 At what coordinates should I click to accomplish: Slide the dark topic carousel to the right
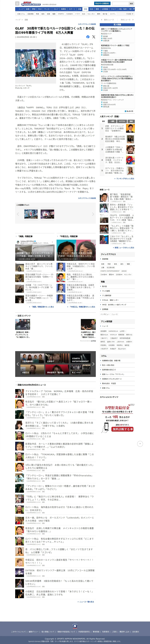pos(93,364)
